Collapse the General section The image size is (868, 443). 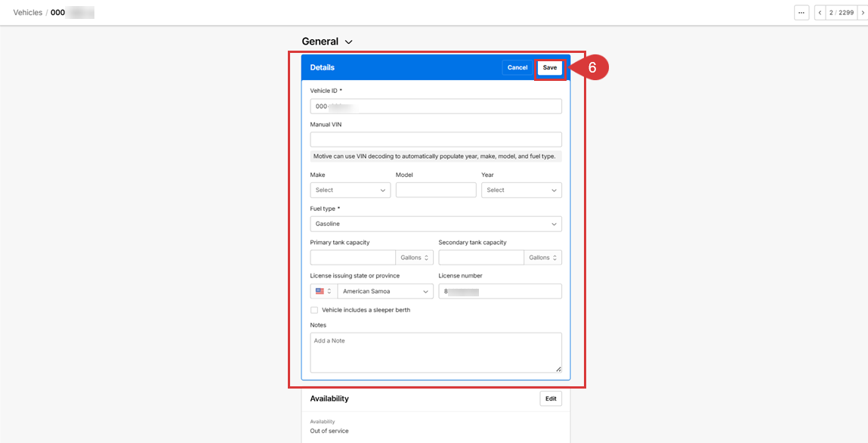(x=348, y=42)
